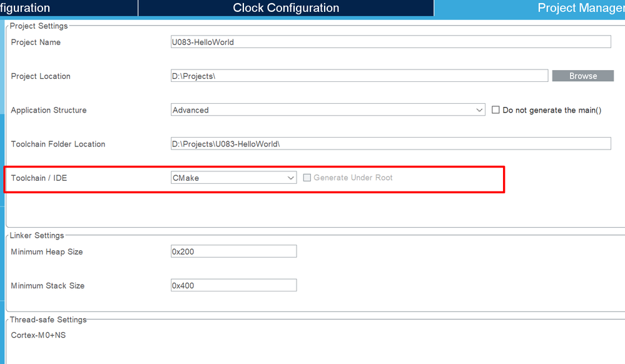The width and height of the screenshot is (625, 364).
Task: Click the Project Location label
Action: coord(41,76)
